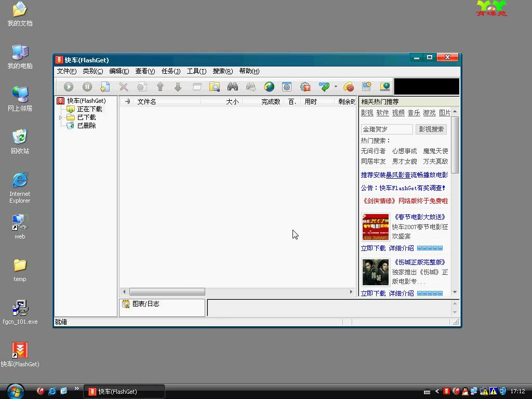This screenshot has height=399, width=532.
Task: Click the Windows Start orb
Action: point(15,392)
